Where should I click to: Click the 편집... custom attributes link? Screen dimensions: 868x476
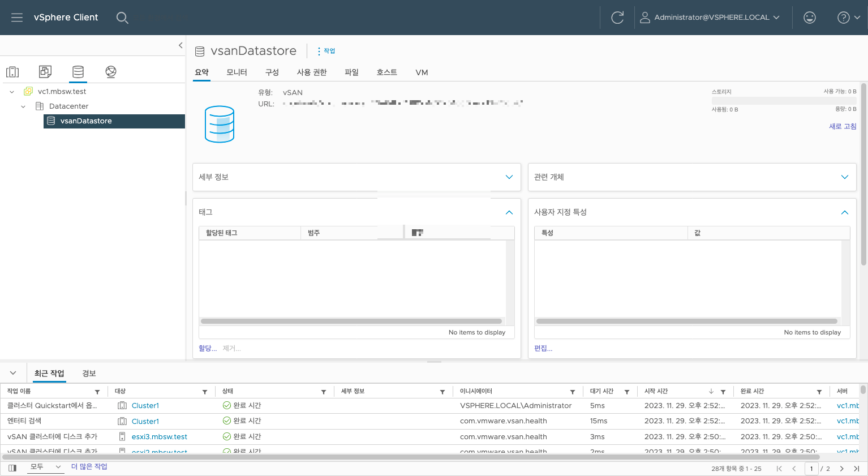pos(543,349)
